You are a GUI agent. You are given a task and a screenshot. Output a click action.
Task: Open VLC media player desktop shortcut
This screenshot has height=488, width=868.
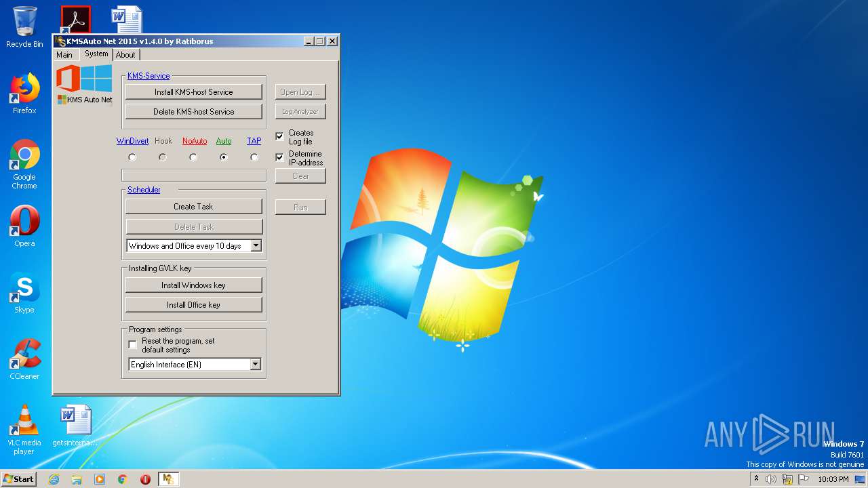[x=24, y=430]
